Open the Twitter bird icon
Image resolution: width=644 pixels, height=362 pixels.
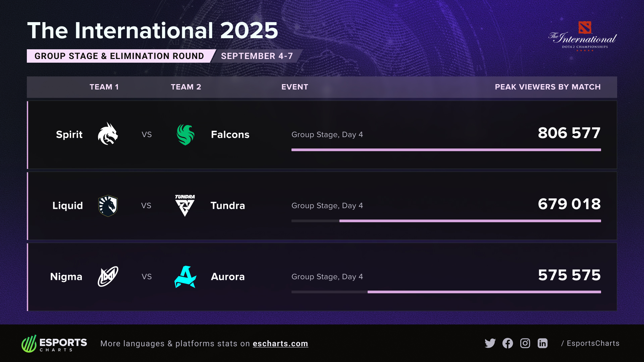[x=490, y=343]
